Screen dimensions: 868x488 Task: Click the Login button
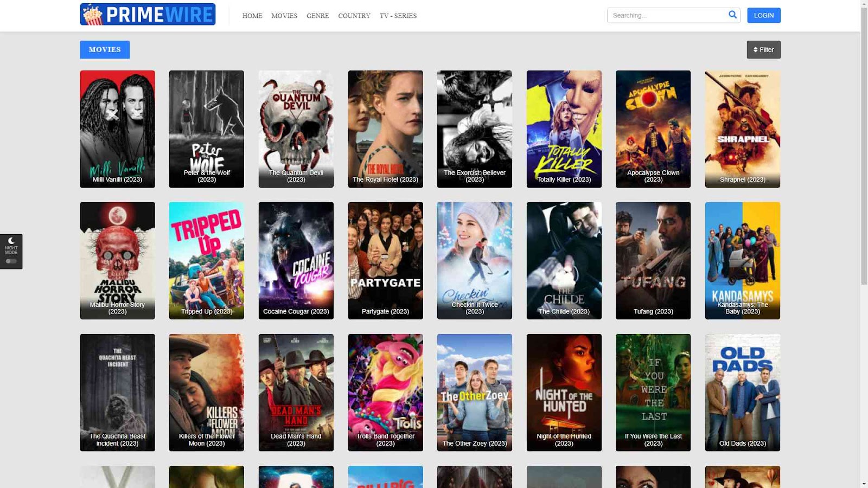point(764,15)
